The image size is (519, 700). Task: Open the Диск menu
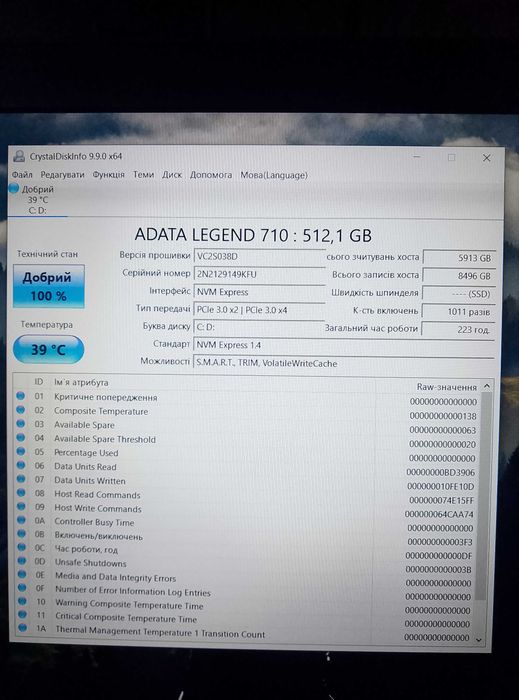[172, 175]
